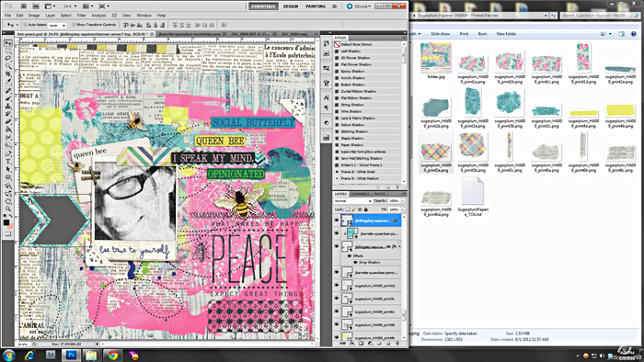The height and width of the screenshot is (362, 644).
Task: Switch to the Paths tab
Action: click(379, 194)
